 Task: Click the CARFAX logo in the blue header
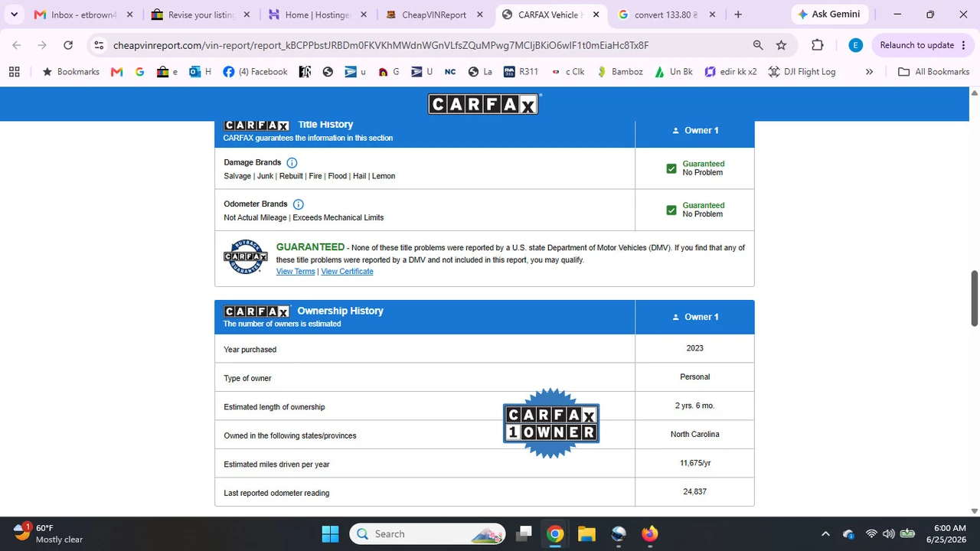point(484,104)
